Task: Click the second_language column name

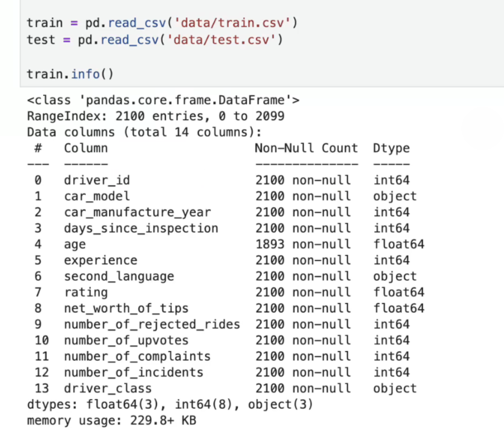Action: coord(119,277)
